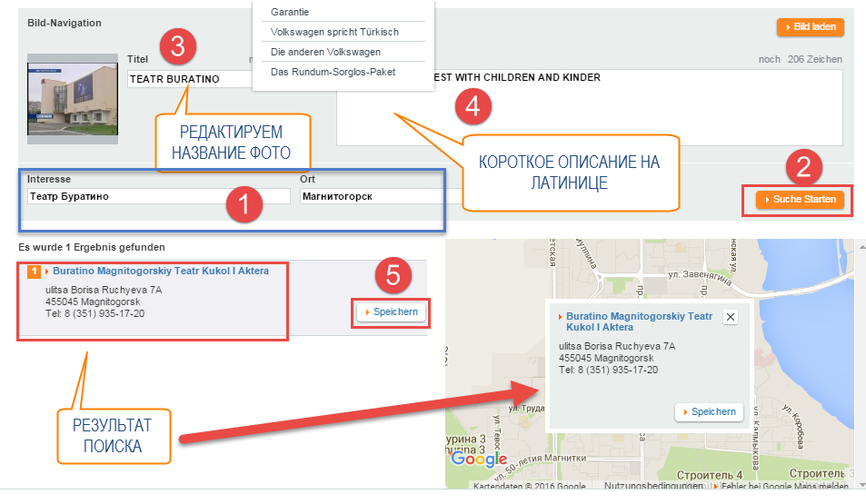Click the theater title link in map popup
Image resolution: width=866 pixels, height=504 pixels.
click(638, 321)
